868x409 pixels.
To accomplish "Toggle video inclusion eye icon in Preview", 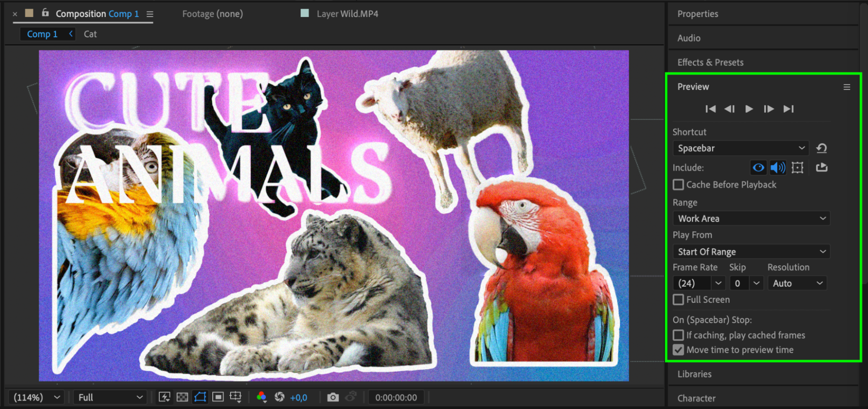I will coord(759,167).
